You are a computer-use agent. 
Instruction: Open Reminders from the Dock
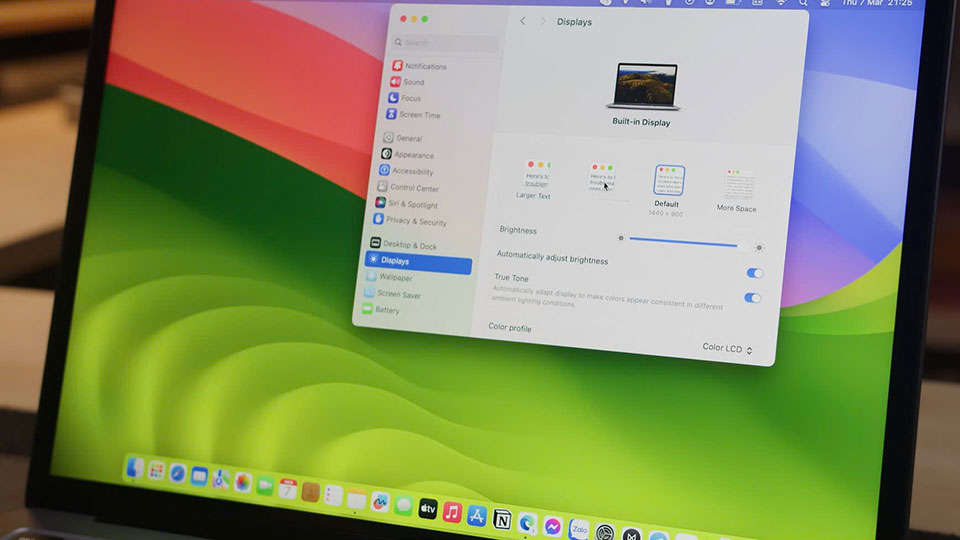333,495
